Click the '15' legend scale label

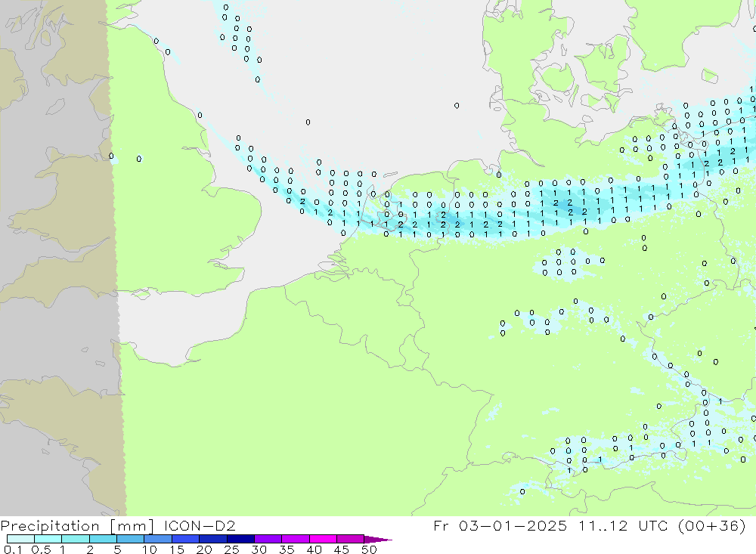177,549
